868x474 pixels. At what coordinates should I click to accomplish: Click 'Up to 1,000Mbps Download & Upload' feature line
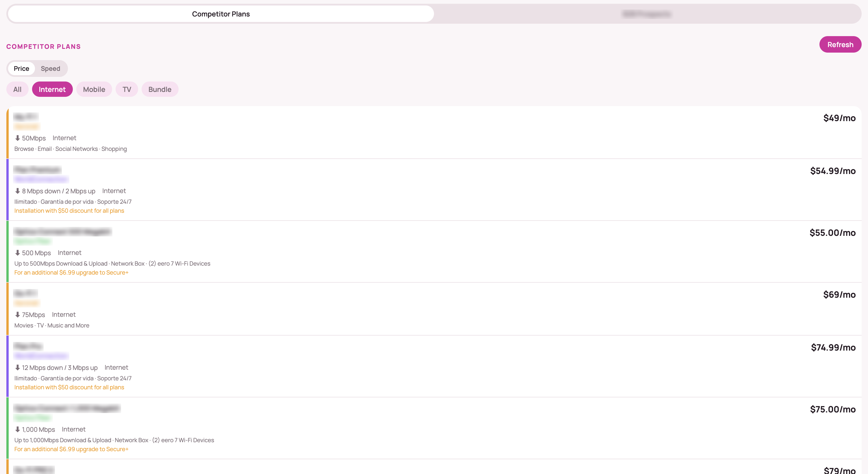[114, 440]
